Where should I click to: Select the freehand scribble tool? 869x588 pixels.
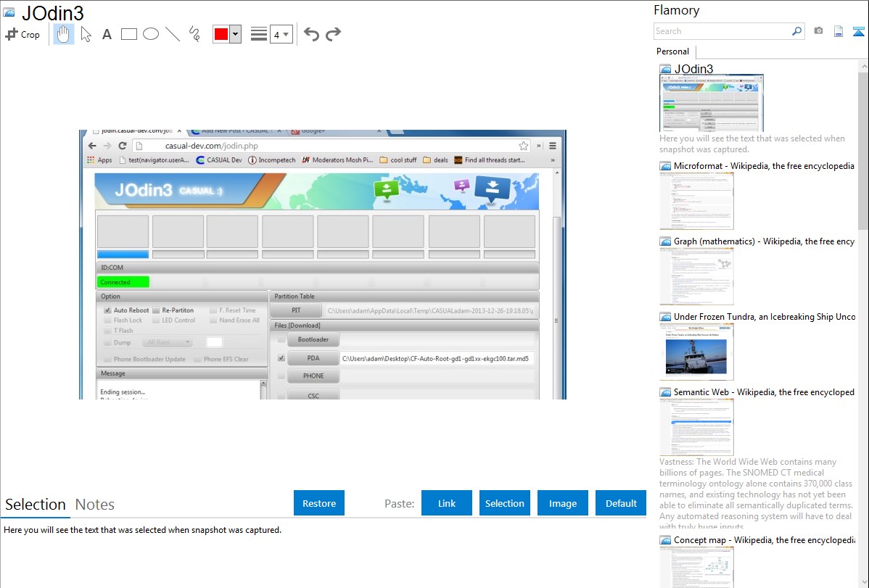click(x=194, y=34)
